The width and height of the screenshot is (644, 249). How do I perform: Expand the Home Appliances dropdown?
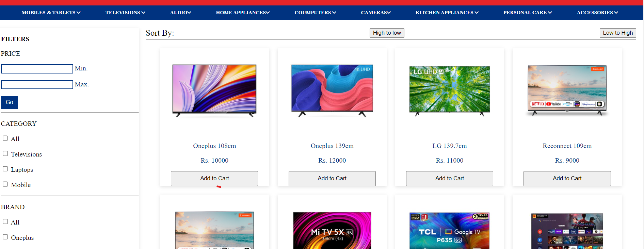[243, 13]
